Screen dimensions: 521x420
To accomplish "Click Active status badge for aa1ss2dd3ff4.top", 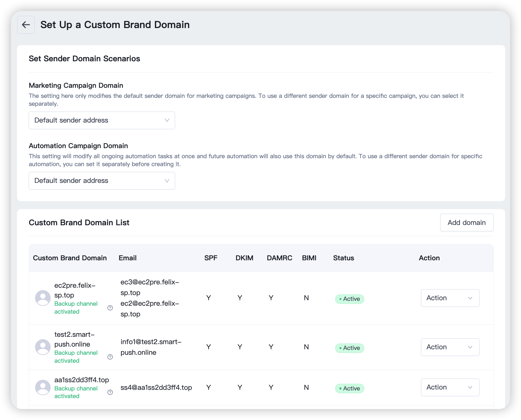I will pos(350,389).
